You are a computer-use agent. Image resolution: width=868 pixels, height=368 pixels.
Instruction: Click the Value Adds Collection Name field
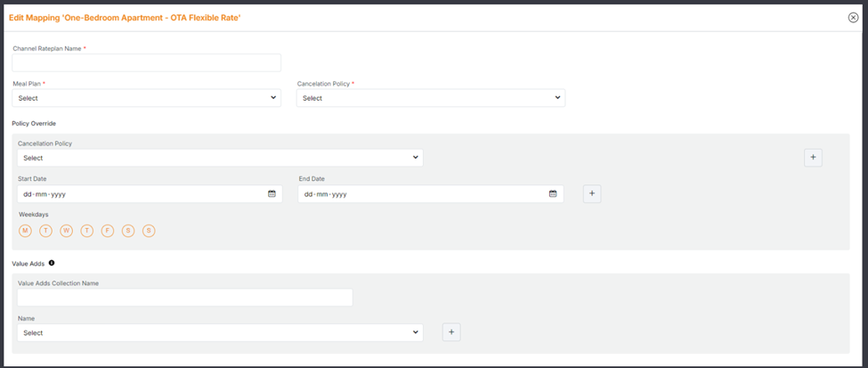(184, 298)
